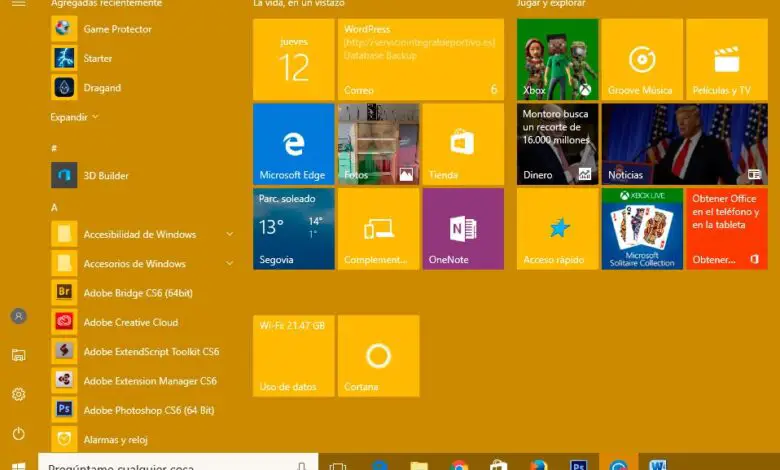
Task: Expand the recently added apps list
Action: 75,117
